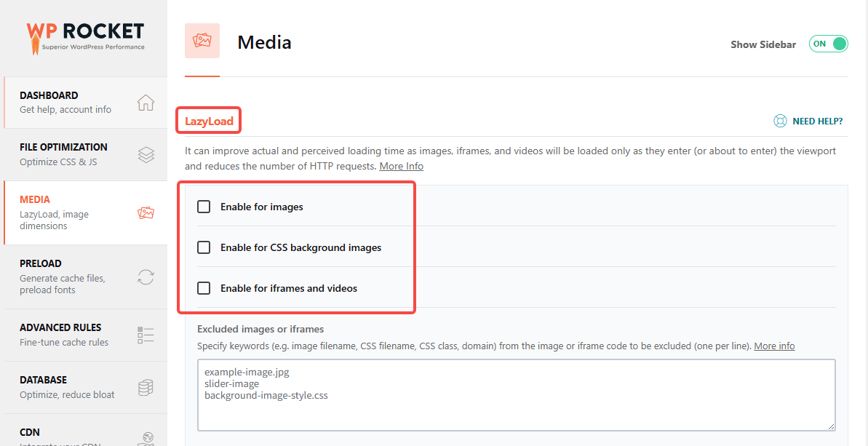
Task: Click the circular refresh icon next to Preload
Action: click(x=145, y=277)
